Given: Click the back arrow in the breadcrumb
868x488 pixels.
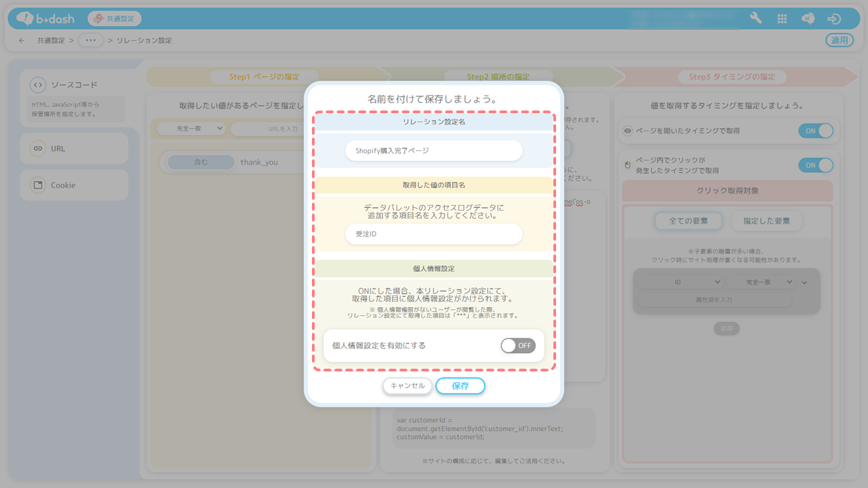Looking at the screenshot, I should tap(22, 41).
